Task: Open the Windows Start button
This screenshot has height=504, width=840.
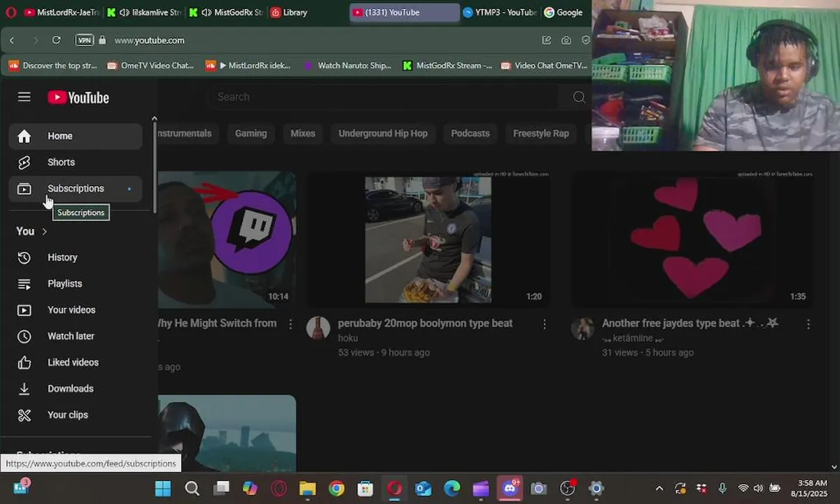Action: pyautogui.click(x=162, y=489)
